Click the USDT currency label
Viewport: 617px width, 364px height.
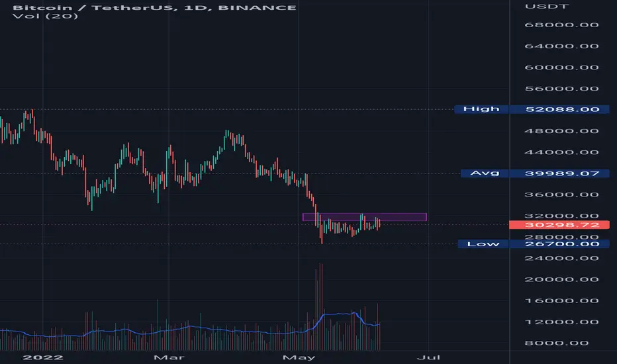pos(547,7)
